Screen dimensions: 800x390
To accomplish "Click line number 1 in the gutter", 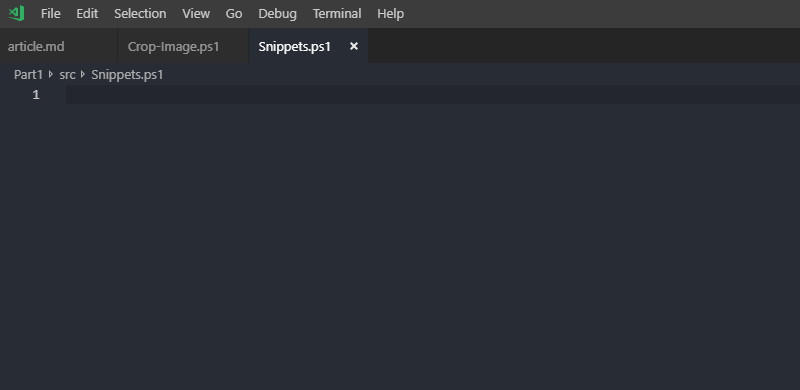I will click(36, 94).
